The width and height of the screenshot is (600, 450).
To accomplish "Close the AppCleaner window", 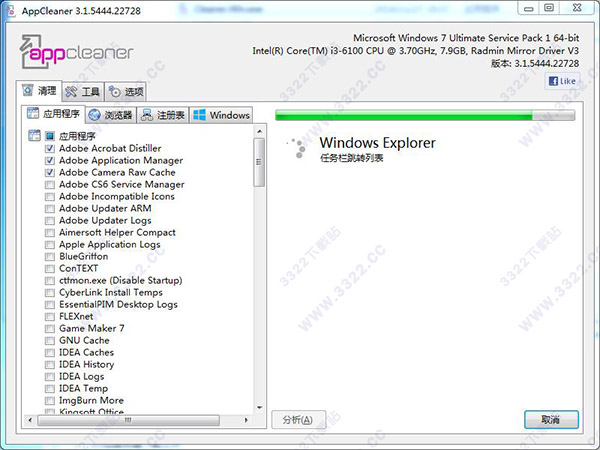I will click(577, 8).
